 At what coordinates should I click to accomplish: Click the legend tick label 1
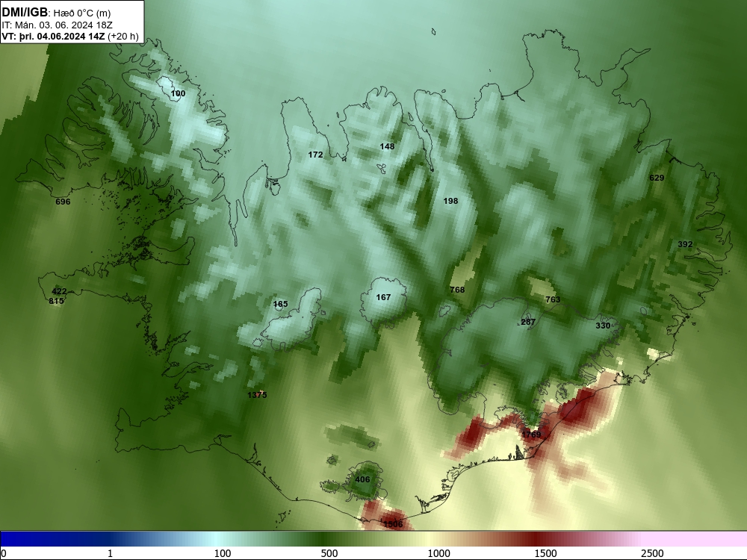tap(110, 553)
